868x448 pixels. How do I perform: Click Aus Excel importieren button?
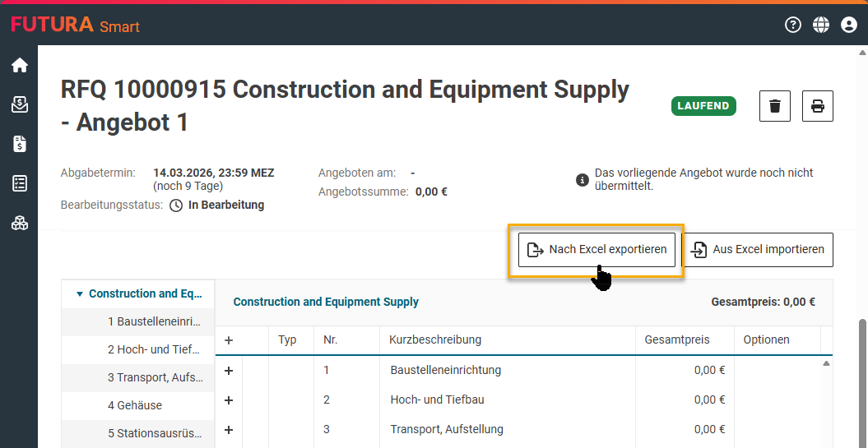(x=758, y=249)
